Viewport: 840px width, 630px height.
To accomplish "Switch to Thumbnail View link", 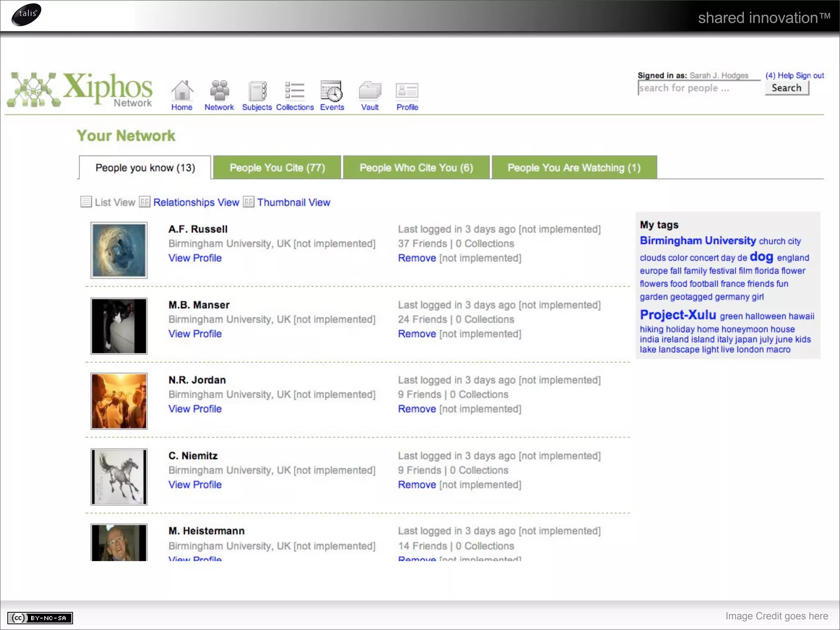I will (x=294, y=202).
